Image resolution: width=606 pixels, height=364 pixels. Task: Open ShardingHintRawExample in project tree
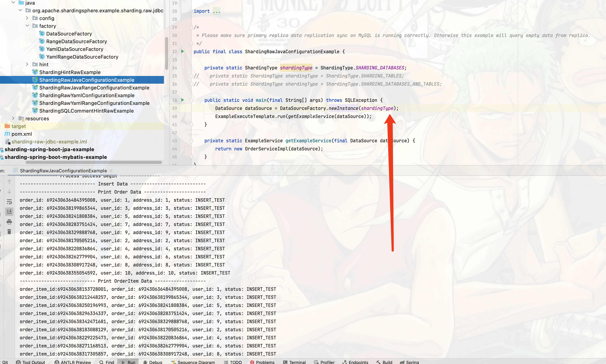point(70,72)
